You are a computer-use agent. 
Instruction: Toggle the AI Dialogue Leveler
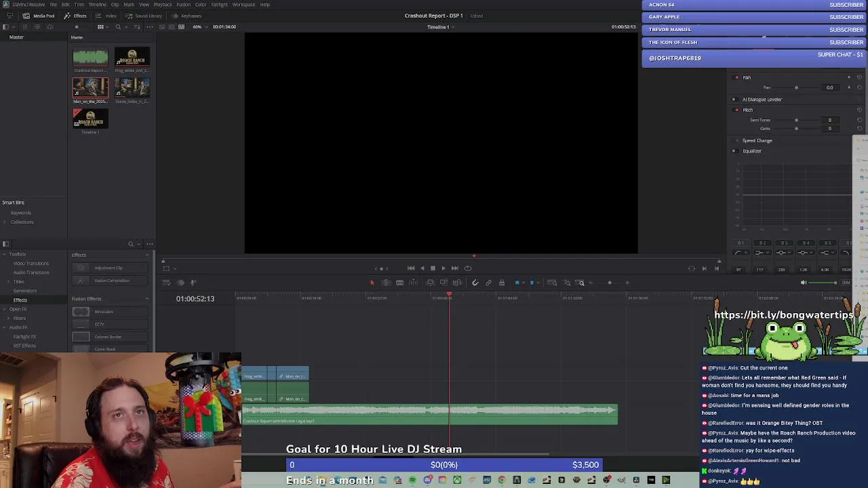[x=734, y=100]
